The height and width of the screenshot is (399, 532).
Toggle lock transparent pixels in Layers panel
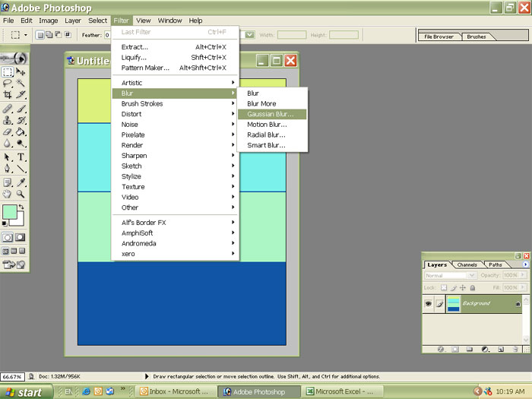pos(444,288)
